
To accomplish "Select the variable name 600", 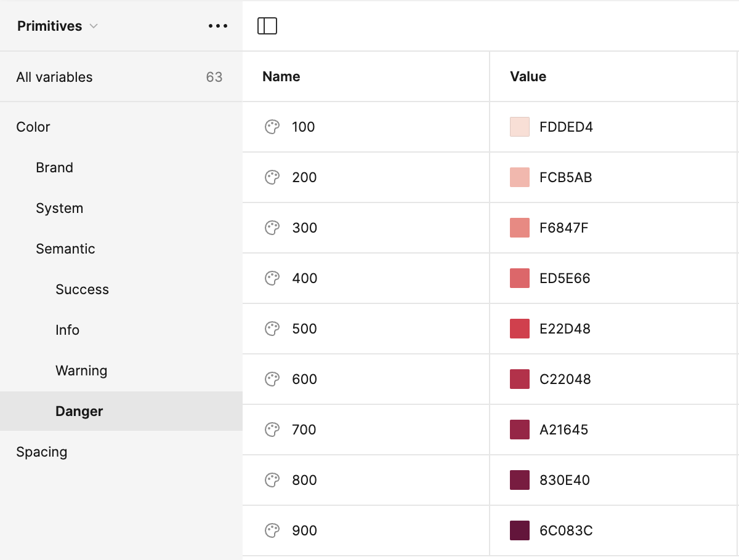I will click(304, 379).
